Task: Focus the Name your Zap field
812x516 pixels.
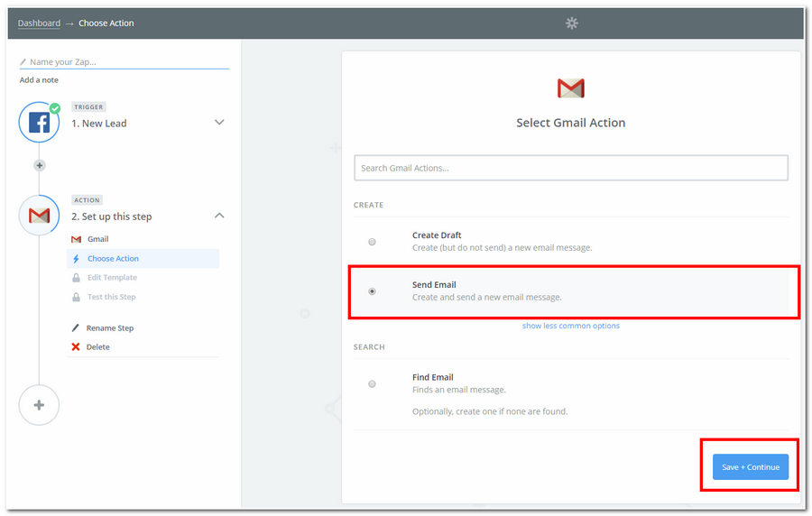Action: pyautogui.click(x=125, y=62)
